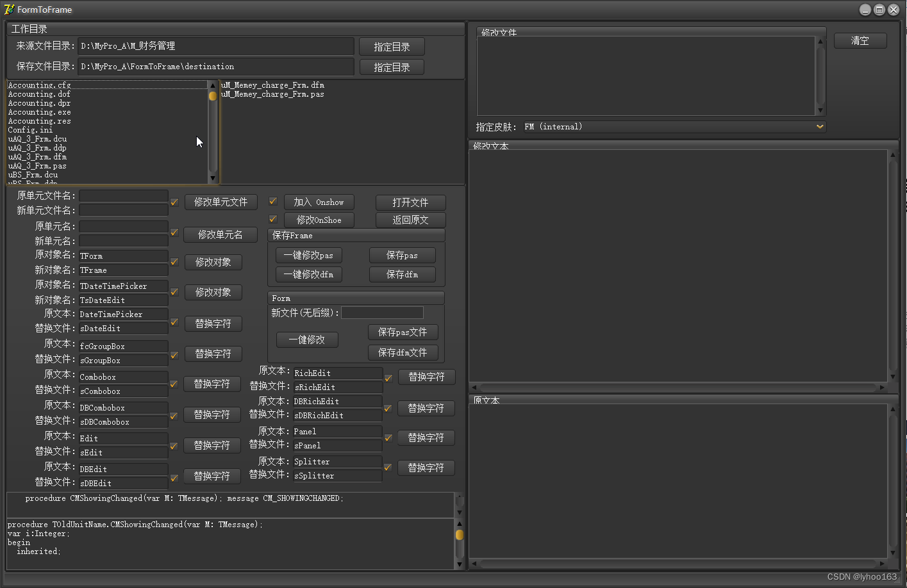
Task: Toggle the checkbox beside 修改单元文件
Action: pyautogui.click(x=174, y=202)
